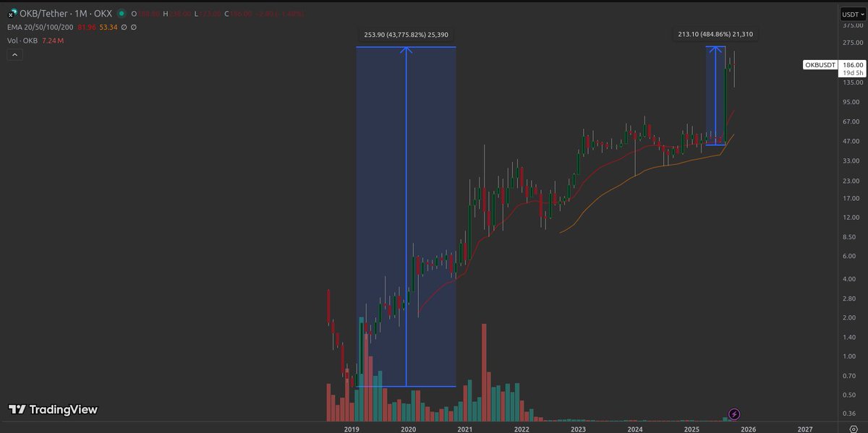Image resolution: width=868 pixels, height=433 pixels.
Task: Click the 2025 label on time axis
Action: (692, 429)
